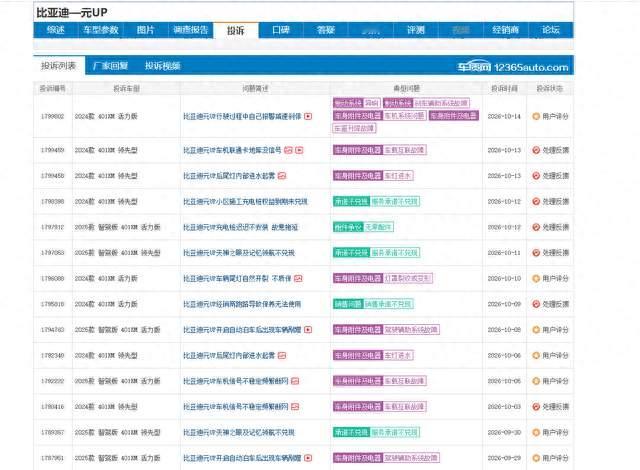The width and height of the screenshot is (640, 470).
Task: Open complaint 车辆尾灯自然开裂 不质保
Action: point(237,279)
